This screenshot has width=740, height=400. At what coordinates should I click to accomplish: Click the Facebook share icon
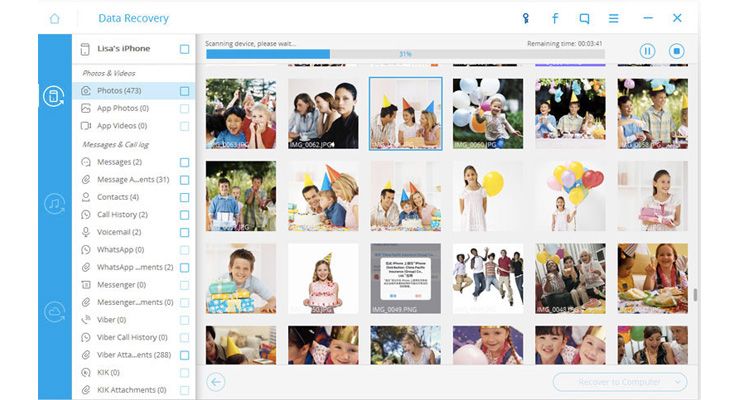555,18
